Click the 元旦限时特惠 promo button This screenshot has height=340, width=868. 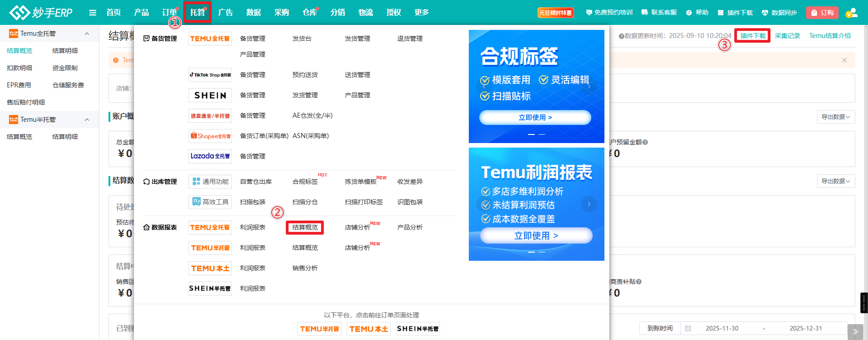click(x=556, y=13)
